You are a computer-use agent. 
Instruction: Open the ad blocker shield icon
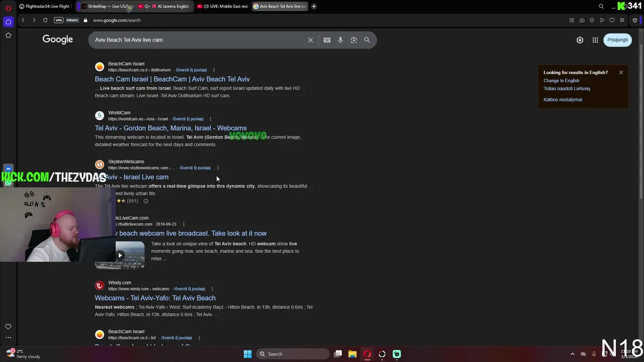592,20
